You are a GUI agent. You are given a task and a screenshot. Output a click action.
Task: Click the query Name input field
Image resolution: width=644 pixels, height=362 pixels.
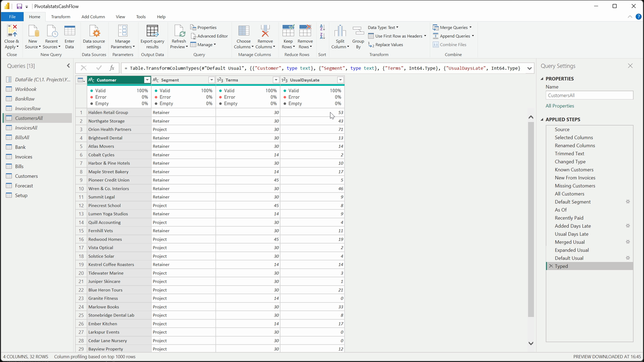click(589, 95)
